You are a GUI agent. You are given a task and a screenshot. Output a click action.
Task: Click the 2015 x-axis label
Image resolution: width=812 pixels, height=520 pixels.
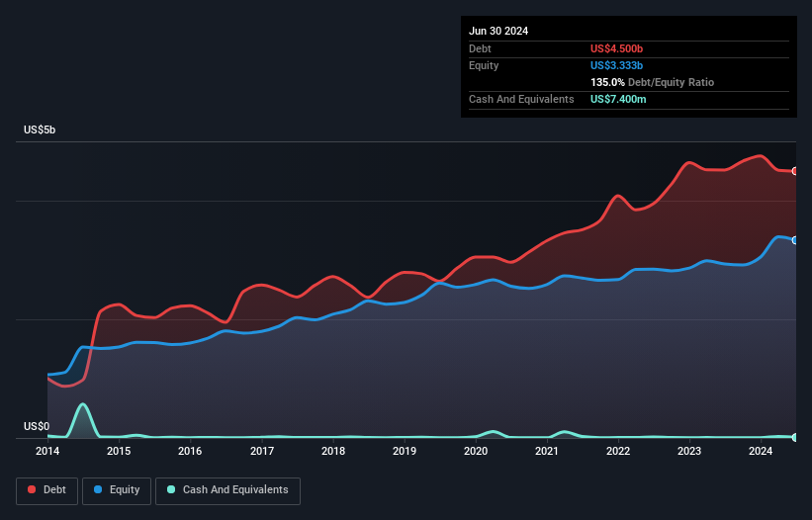(x=119, y=451)
